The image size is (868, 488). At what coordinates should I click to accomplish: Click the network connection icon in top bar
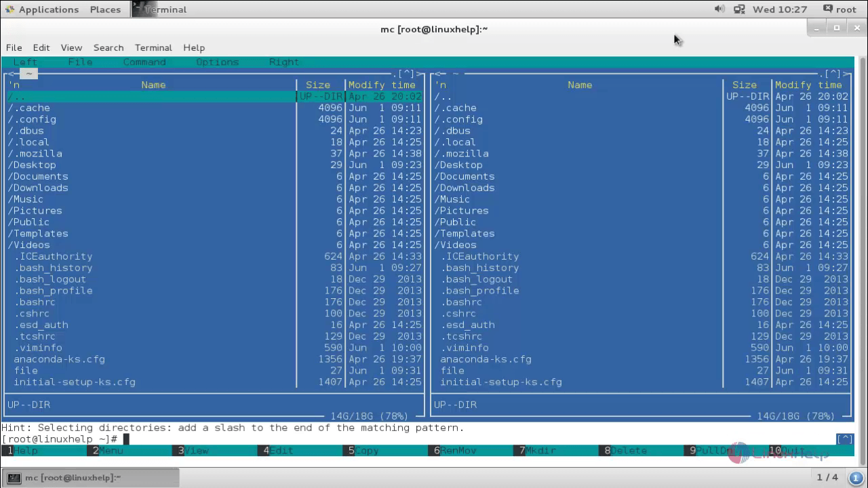coord(739,9)
